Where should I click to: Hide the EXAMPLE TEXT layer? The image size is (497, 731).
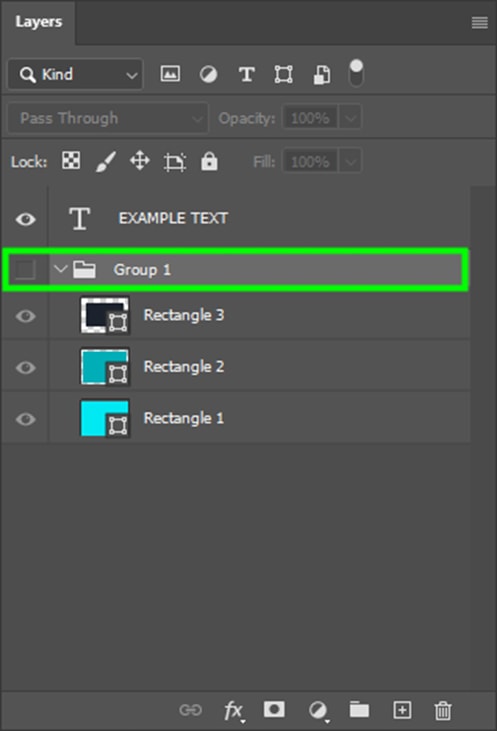[x=26, y=219]
